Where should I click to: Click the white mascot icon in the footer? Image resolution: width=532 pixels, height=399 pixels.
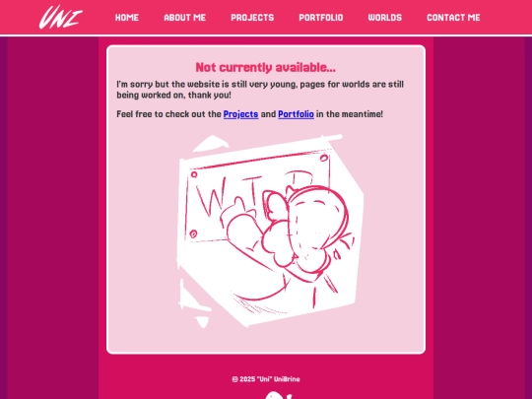(x=278, y=395)
